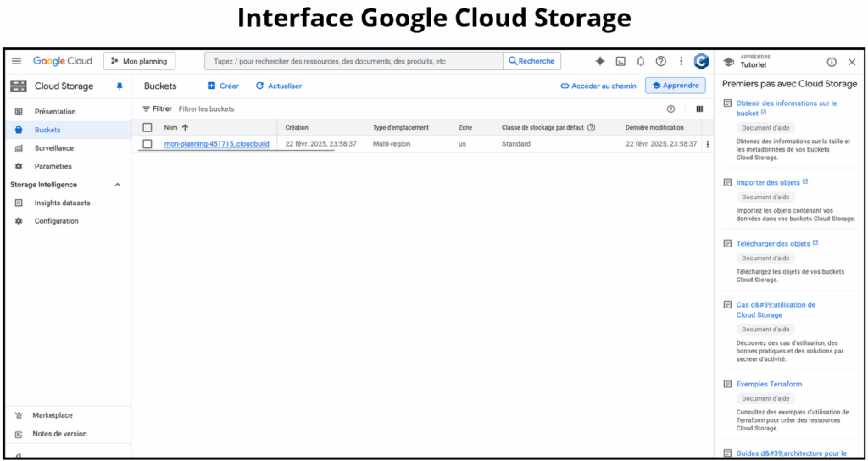Open the column display options icon
This screenshot has height=461, width=868.
tap(699, 109)
